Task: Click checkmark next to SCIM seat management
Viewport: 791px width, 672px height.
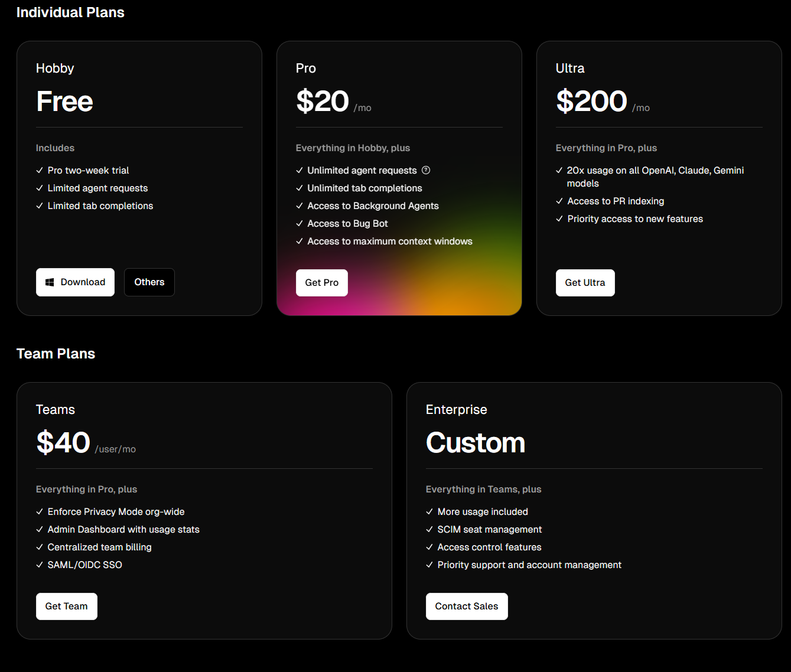Action: point(429,529)
